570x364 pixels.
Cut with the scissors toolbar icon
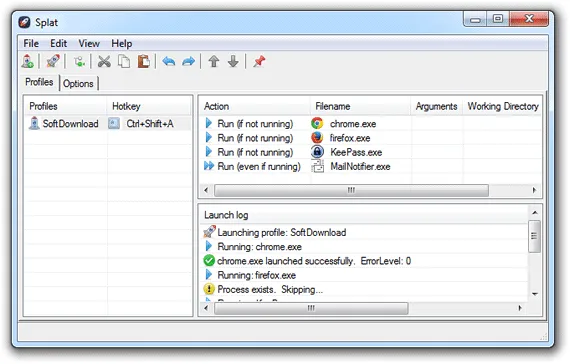tap(104, 61)
